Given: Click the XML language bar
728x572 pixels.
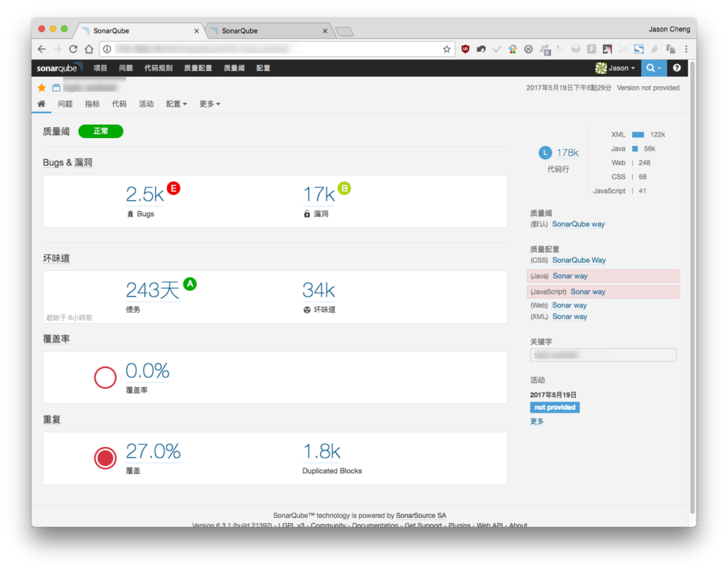Looking at the screenshot, I should 638,134.
